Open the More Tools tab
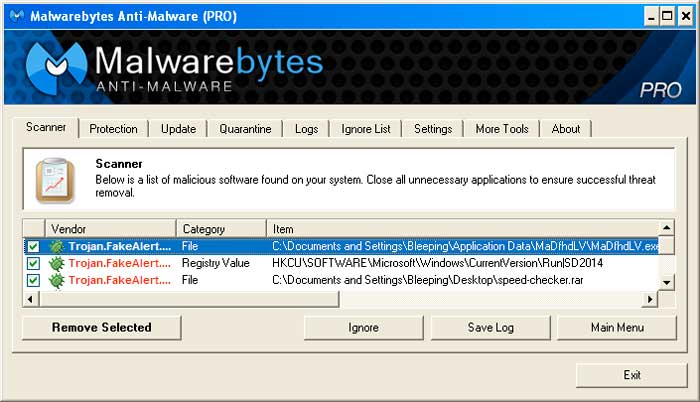This screenshot has height=402, width=700. [502, 129]
